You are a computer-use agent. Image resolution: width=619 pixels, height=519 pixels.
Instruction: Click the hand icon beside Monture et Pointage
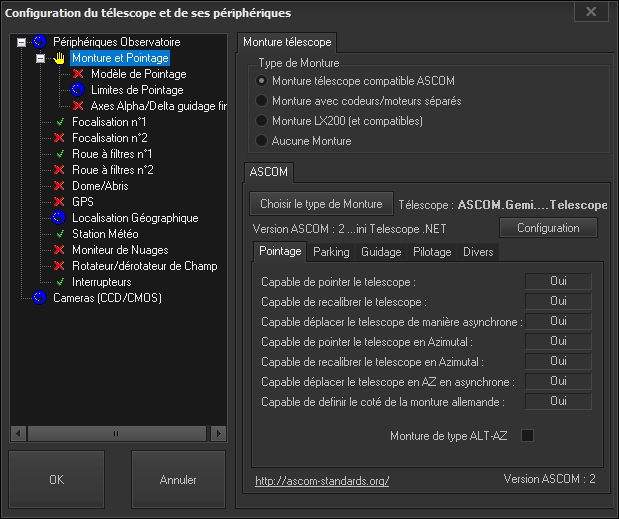59,58
